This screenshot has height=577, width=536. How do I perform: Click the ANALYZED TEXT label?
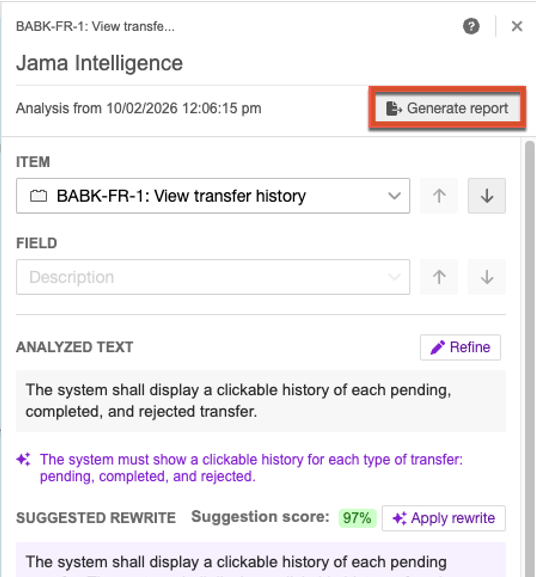tap(75, 347)
